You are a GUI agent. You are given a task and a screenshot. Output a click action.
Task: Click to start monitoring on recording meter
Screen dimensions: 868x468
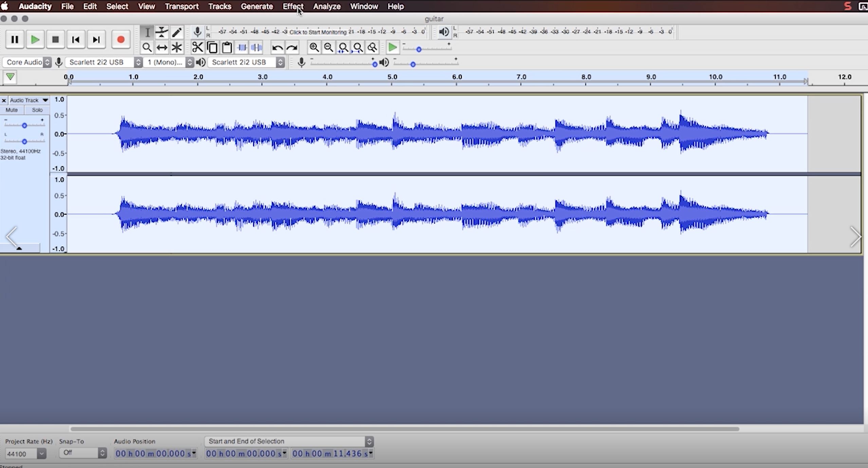[317, 32]
